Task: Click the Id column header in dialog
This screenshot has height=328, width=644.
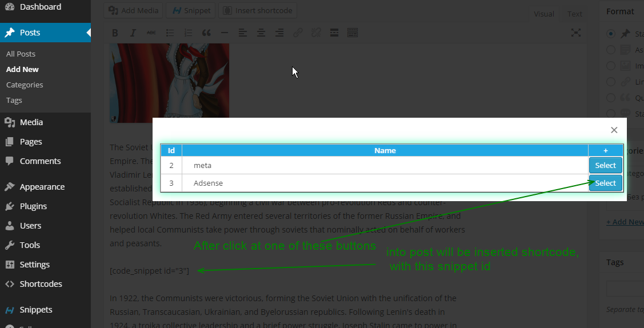Action: [171, 151]
